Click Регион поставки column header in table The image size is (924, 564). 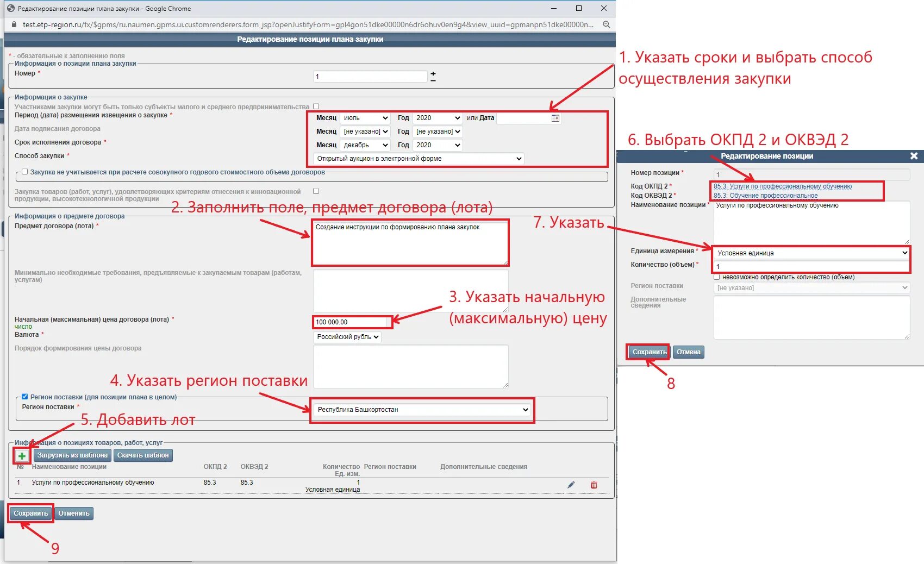point(390,467)
